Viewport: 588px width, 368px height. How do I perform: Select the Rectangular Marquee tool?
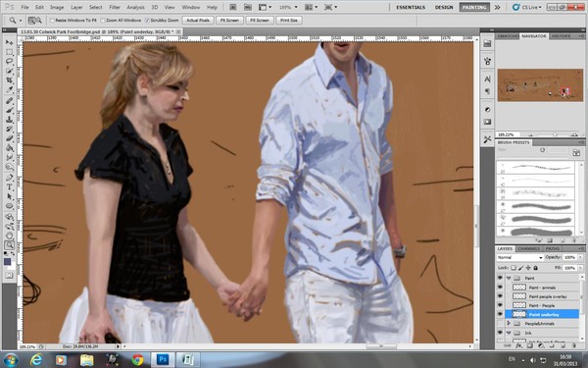pyautogui.click(x=10, y=52)
